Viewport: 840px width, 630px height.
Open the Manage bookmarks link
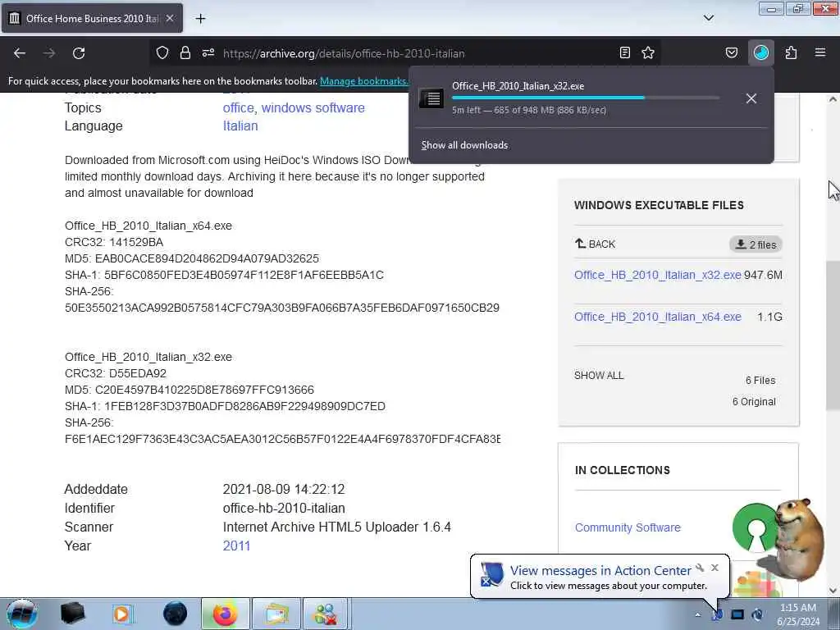[x=363, y=81]
